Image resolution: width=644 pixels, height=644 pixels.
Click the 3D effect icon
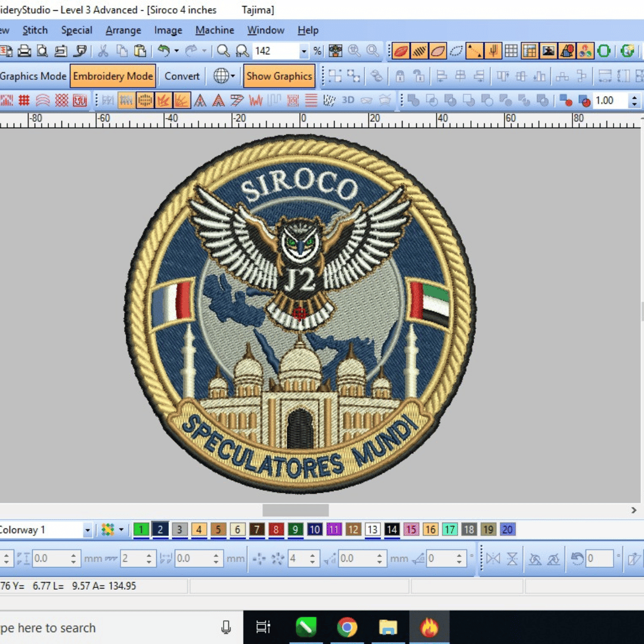click(x=348, y=100)
